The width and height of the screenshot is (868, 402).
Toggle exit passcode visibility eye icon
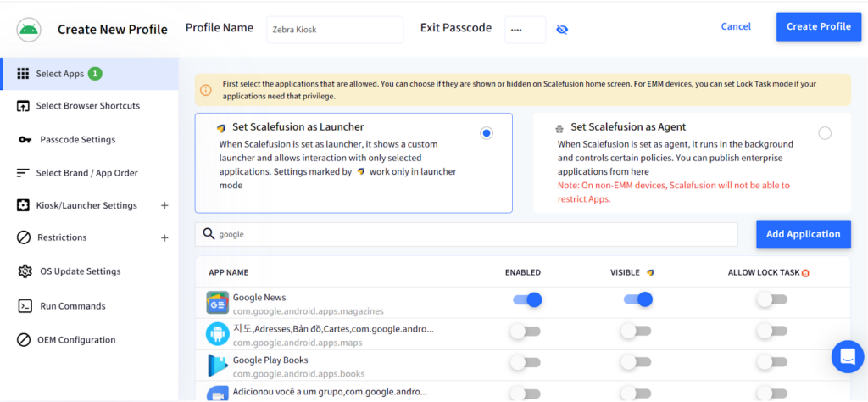(x=562, y=30)
